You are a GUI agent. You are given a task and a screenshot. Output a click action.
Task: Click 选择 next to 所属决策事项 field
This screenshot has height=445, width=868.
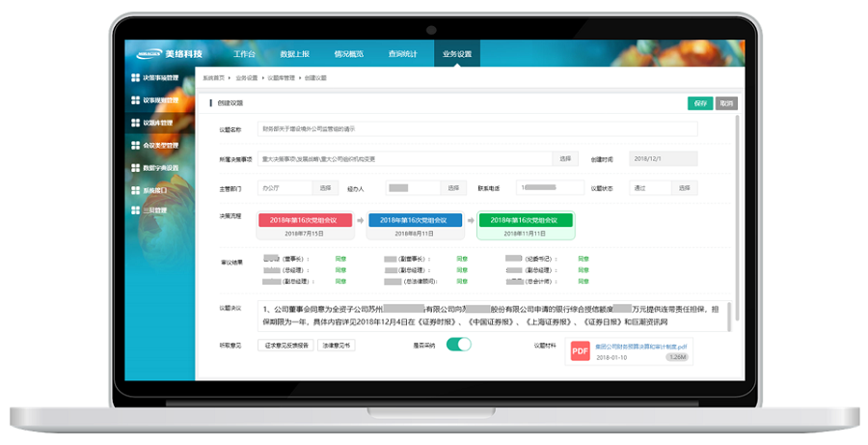click(x=566, y=158)
